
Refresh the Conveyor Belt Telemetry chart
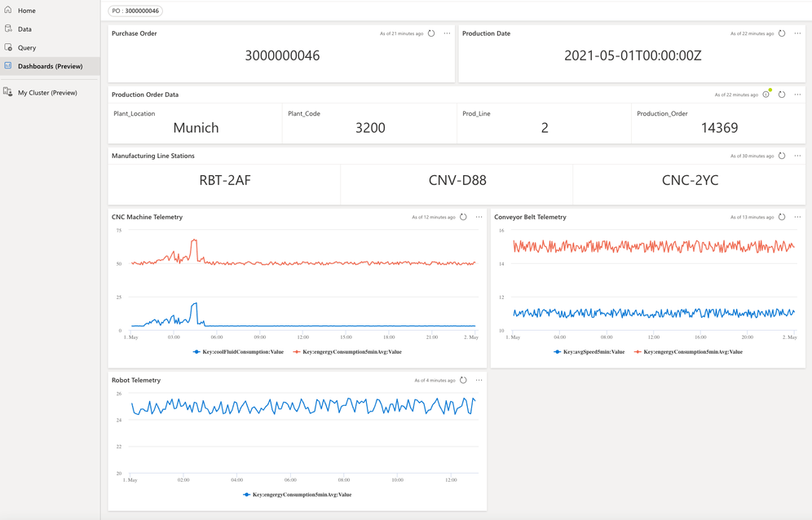point(782,217)
